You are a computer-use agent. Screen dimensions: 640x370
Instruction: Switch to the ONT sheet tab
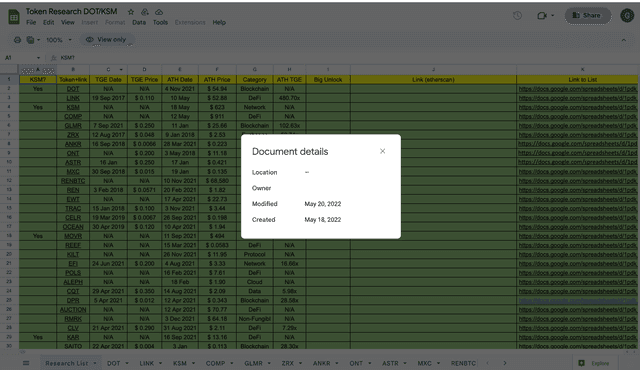[x=356, y=363]
